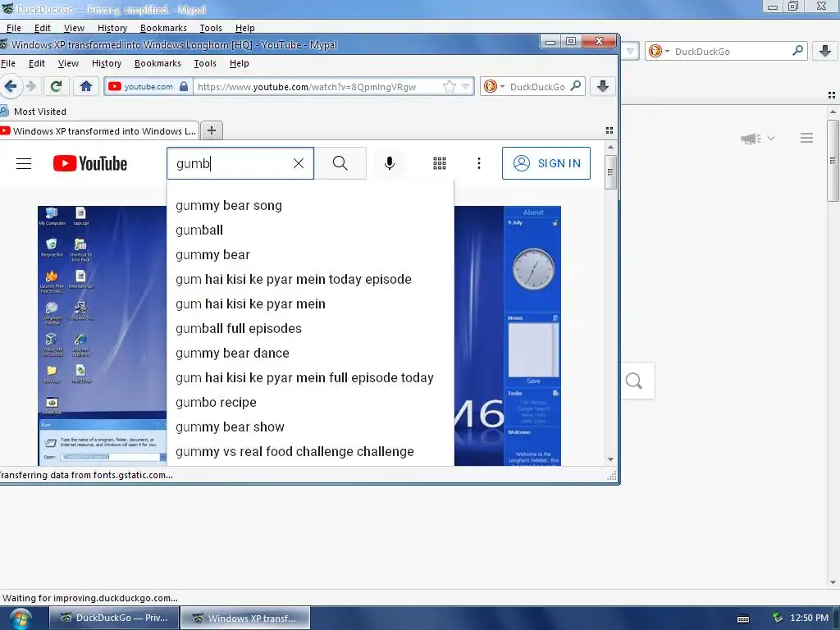Open downloads arrow in the DuckDuckGo window

click(825, 51)
